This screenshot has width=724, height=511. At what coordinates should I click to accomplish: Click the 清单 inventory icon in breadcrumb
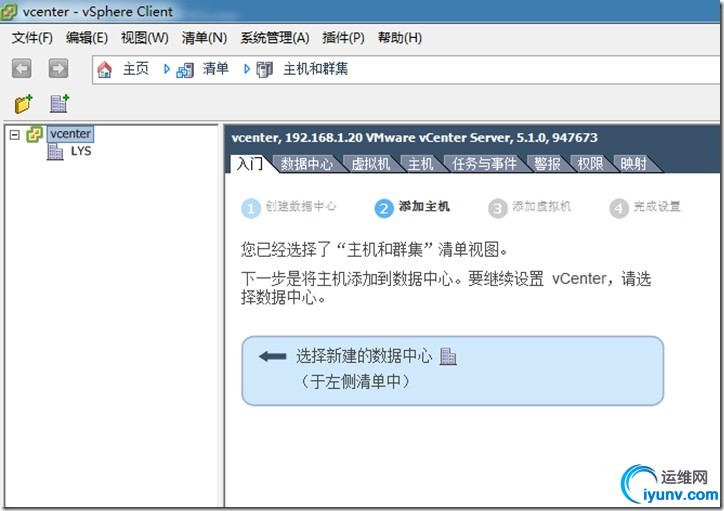[x=185, y=70]
